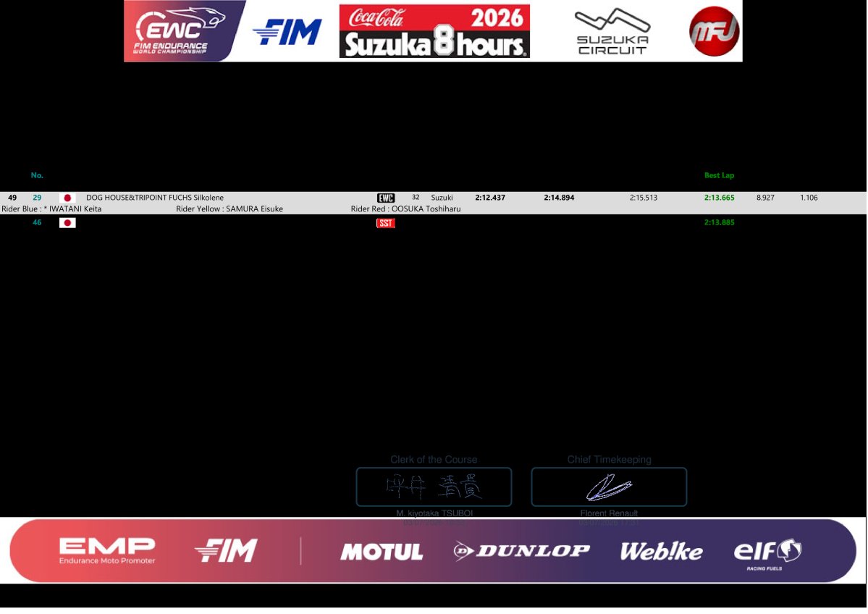Open the Coca-Cola Suzuka 8 hours 2026 banner
Screen dimensions: 868x614
434,31
